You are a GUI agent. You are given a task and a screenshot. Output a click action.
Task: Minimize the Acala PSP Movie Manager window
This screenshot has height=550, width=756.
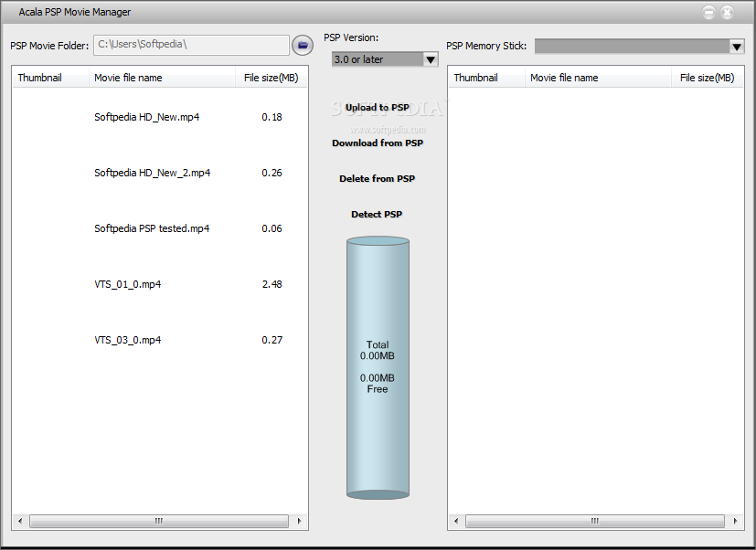708,13
